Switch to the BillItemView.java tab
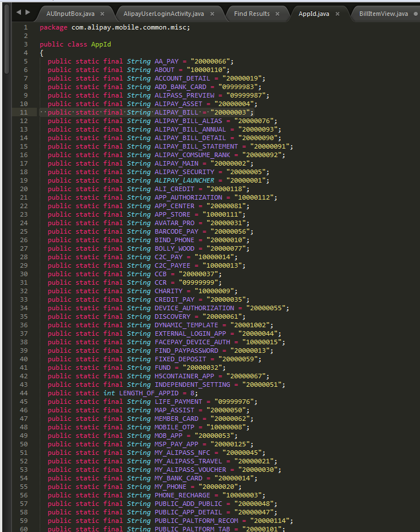This screenshot has height=532, width=420. coord(383,14)
